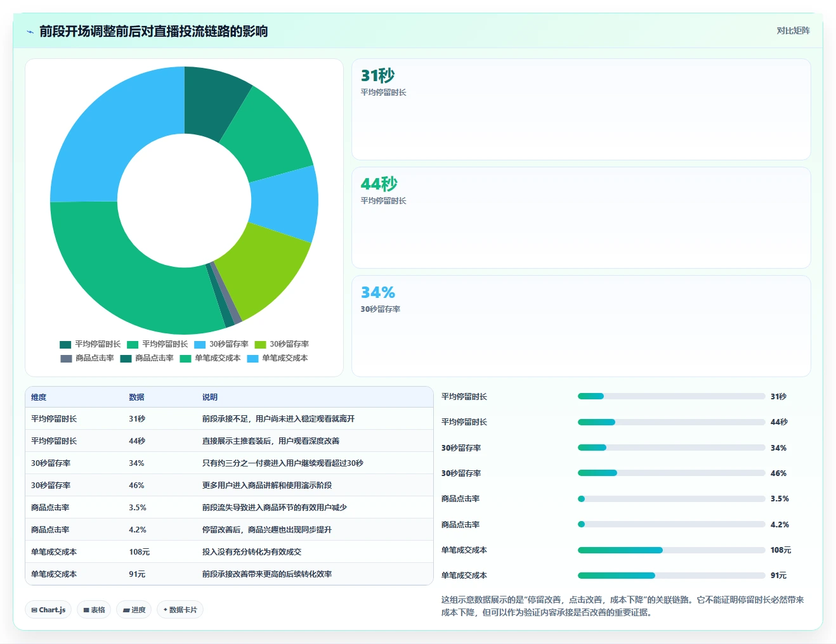Click the 表格 tag chip
Viewport: 836px width, 644px height.
point(94,610)
